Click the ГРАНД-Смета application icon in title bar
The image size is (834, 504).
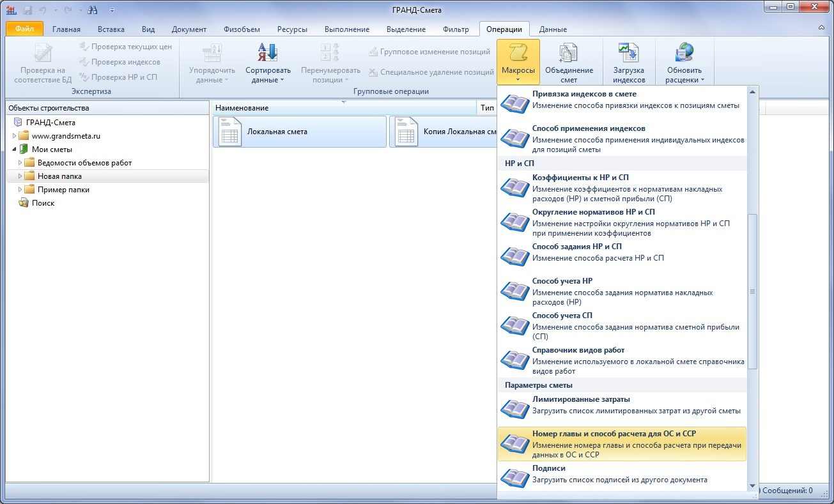(11, 10)
